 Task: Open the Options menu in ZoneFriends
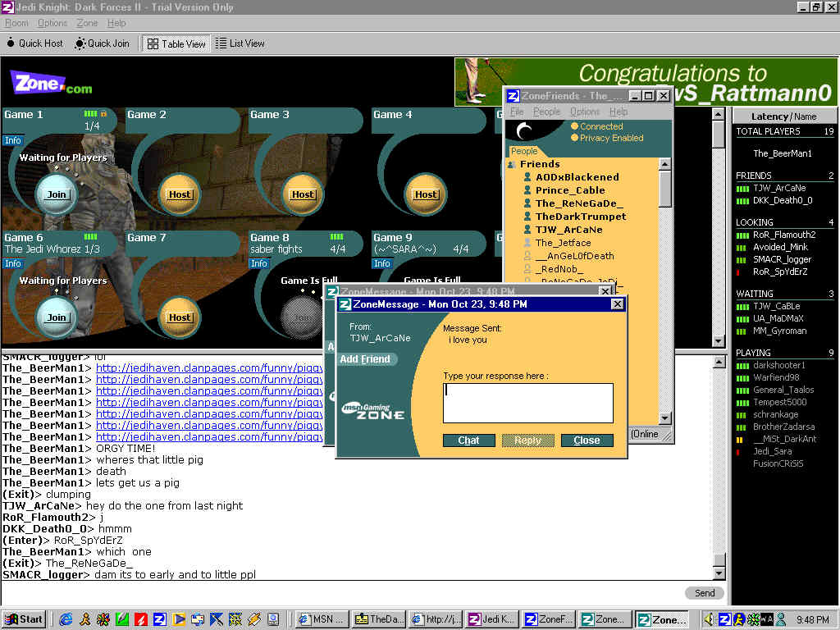coord(584,112)
